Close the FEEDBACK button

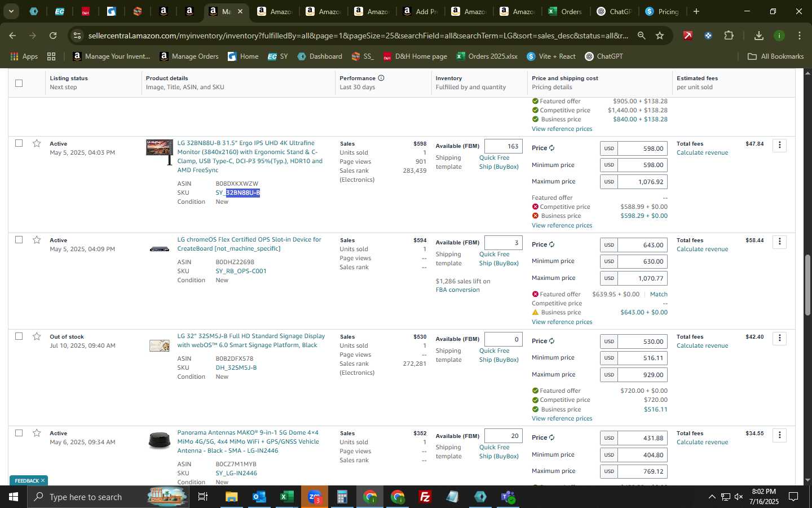pyautogui.click(x=42, y=480)
